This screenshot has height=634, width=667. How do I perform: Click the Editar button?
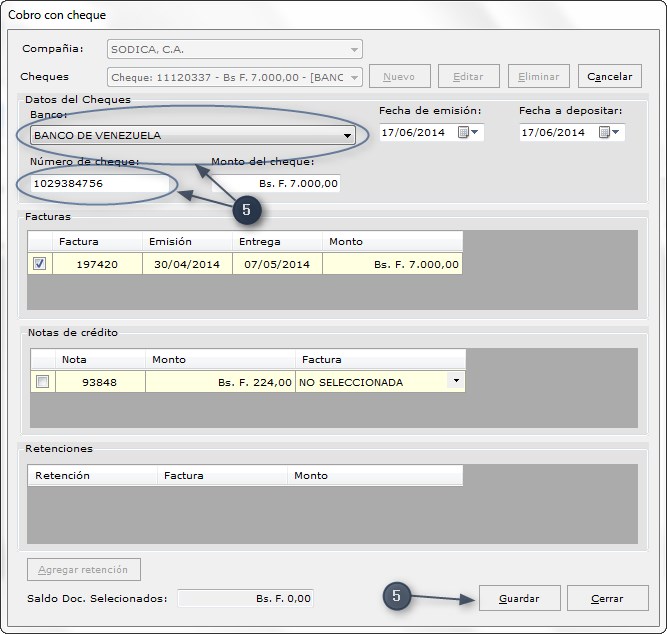[469, 77]
